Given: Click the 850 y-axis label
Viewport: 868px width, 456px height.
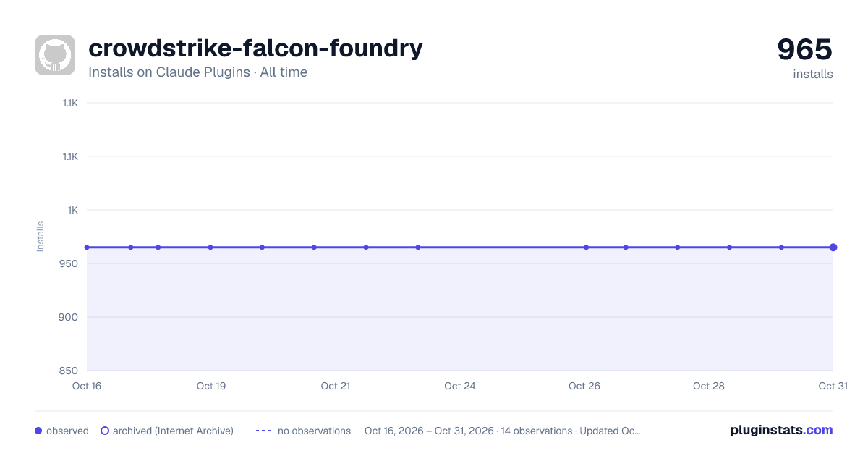Looking at the screenshot, I should click(x=69, y=371).
